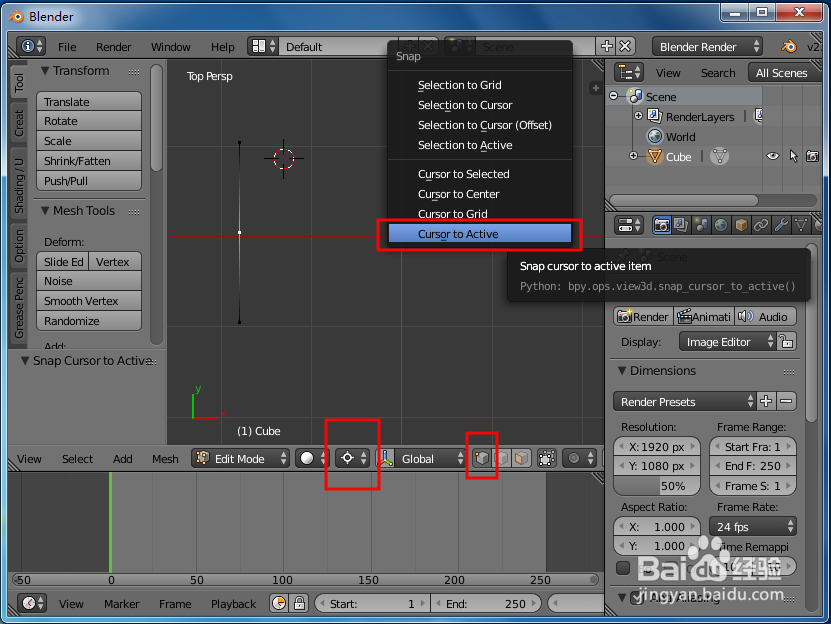Enable vertex select mode

482,458
